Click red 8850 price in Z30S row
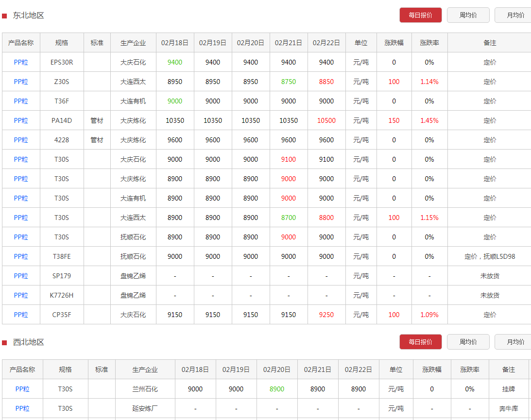531x420 pixels. [x=326, y=82]
